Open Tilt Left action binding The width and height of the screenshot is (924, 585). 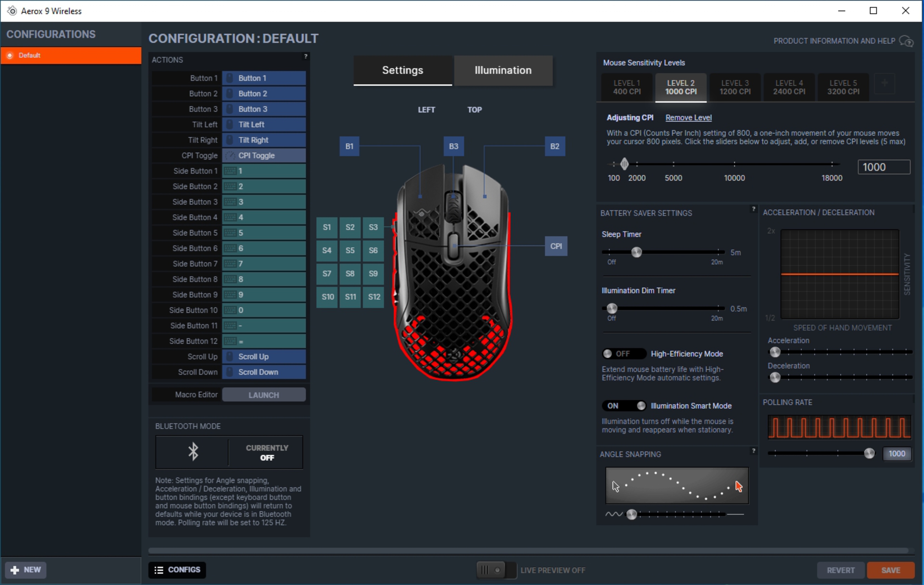[264, 125]
